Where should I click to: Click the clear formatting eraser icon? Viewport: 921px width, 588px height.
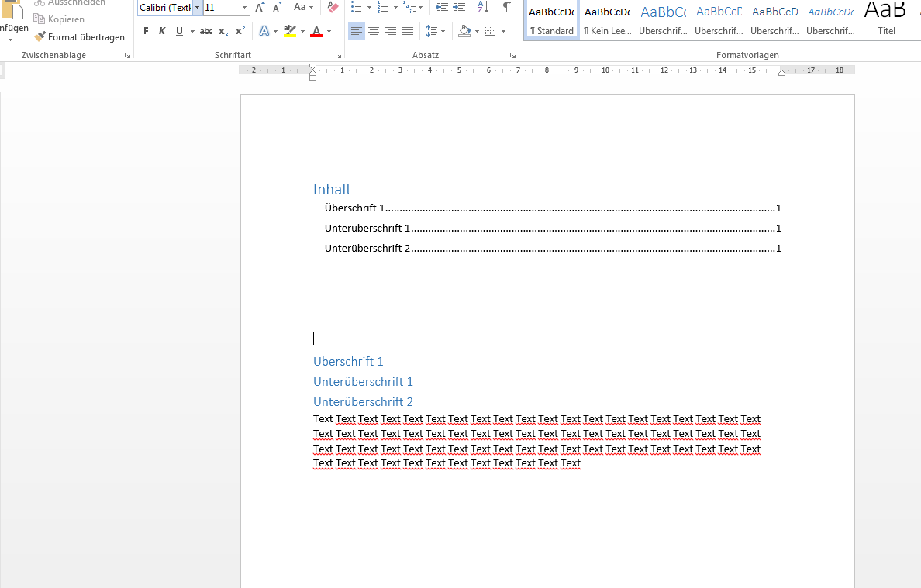[x=333, y=8]
